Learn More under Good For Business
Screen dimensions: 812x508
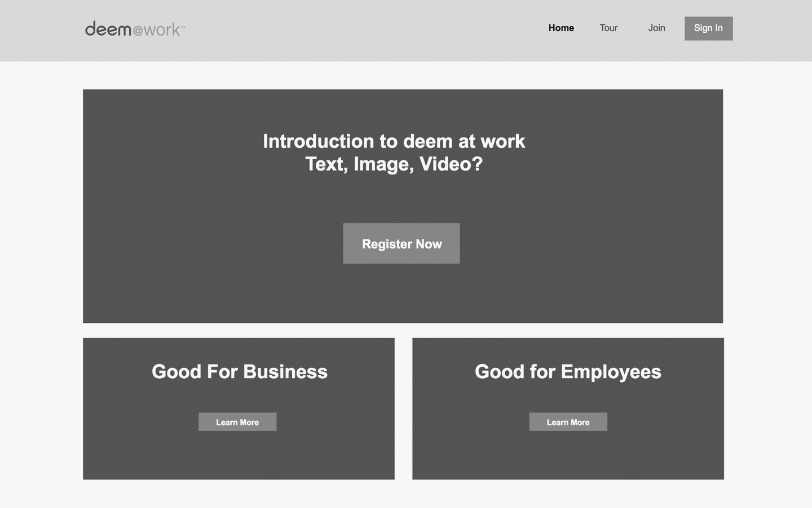237,422
